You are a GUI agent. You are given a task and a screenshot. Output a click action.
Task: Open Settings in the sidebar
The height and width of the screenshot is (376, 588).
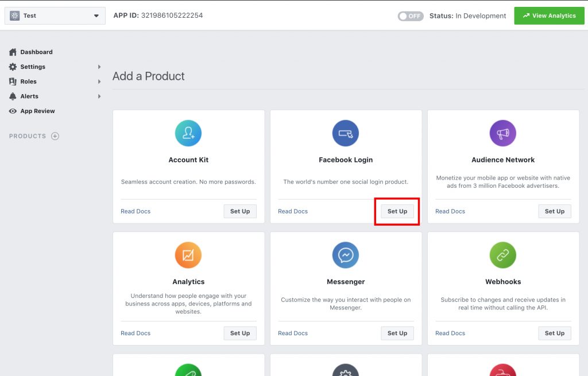coord(33,67)
